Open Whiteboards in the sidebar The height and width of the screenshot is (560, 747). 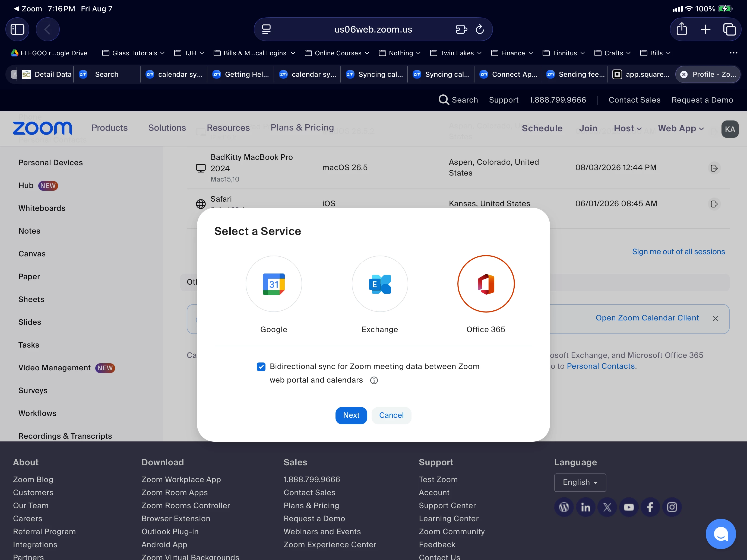click(x=42, y=208)
